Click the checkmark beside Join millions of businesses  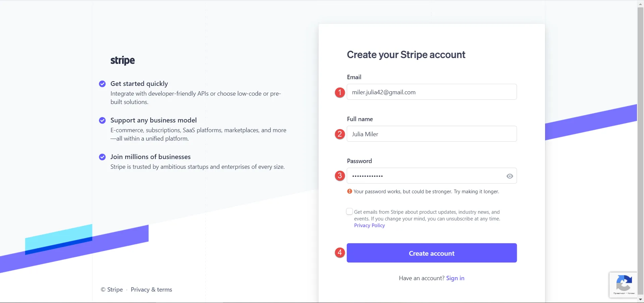[102, 157]
